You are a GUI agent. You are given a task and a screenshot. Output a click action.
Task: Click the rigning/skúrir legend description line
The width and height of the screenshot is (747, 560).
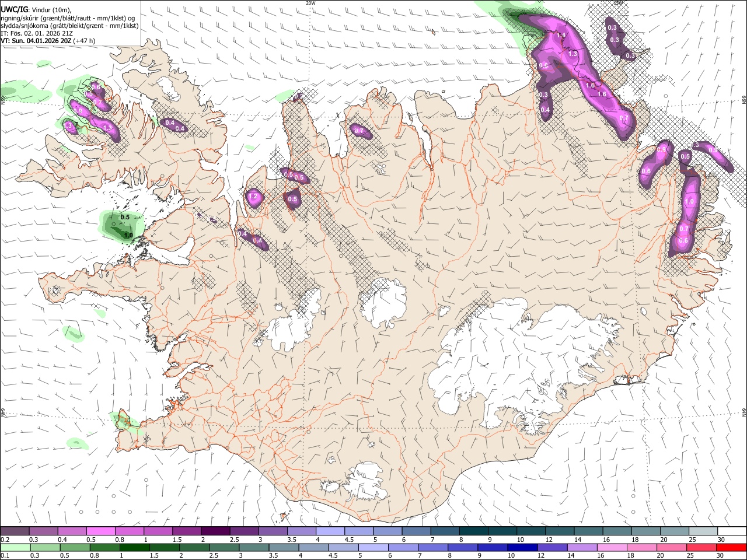click(68, 17)
